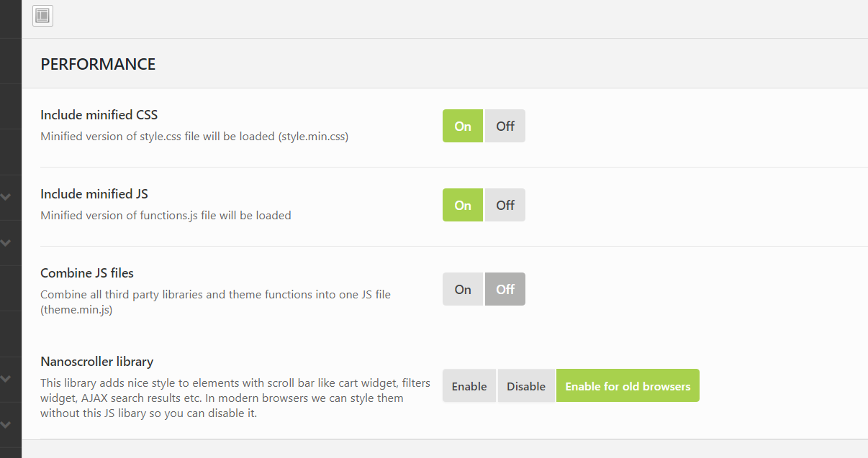Expand sidebar chevron next to Nanoscroller description
This screenshot has width=868, height=458.
tap(6, 378)
